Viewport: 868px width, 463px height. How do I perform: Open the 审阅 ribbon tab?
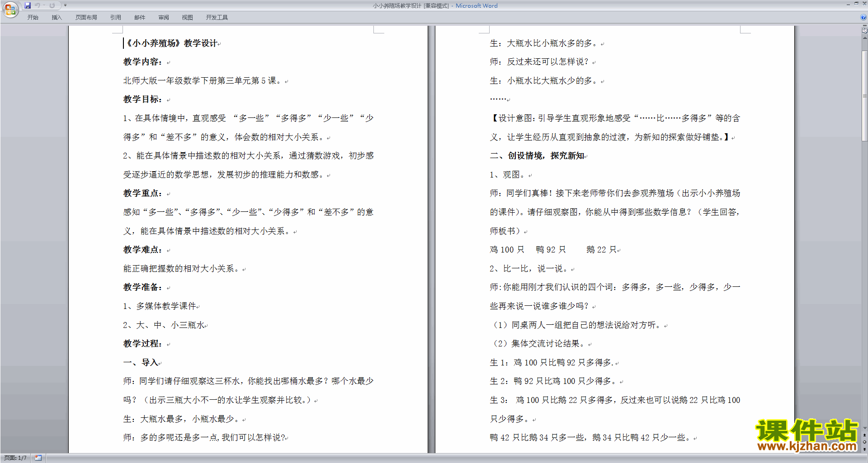pyautogui.click(x=164, y=17)
